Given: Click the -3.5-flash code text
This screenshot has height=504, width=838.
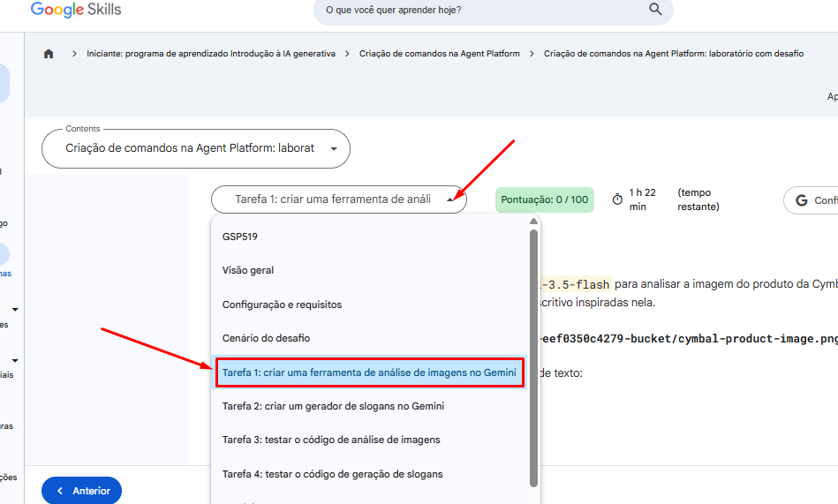Looking at the screenshot, I should click(575, 285).
